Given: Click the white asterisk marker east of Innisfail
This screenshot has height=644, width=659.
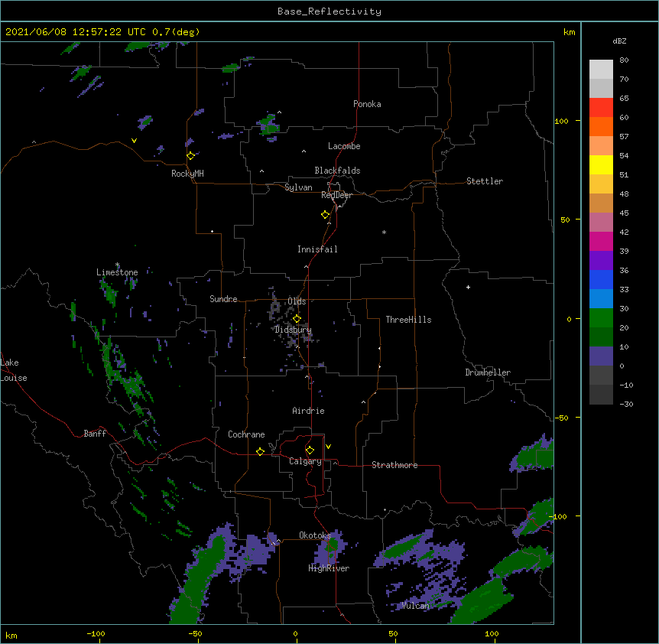Looking at the screenshot, I should [384, 233].
